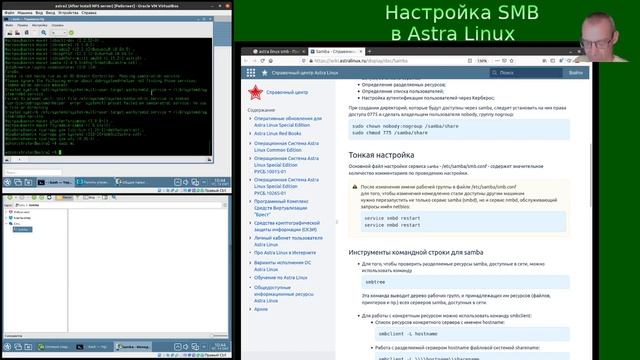Click 'Справочный центр Astra Linux' header title

[305, 73]
